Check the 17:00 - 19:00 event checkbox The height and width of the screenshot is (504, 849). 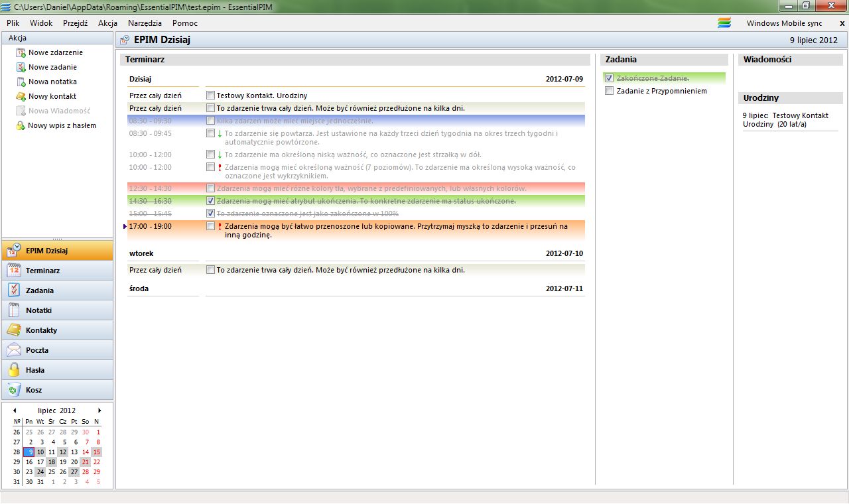click(x=210, y=226)
